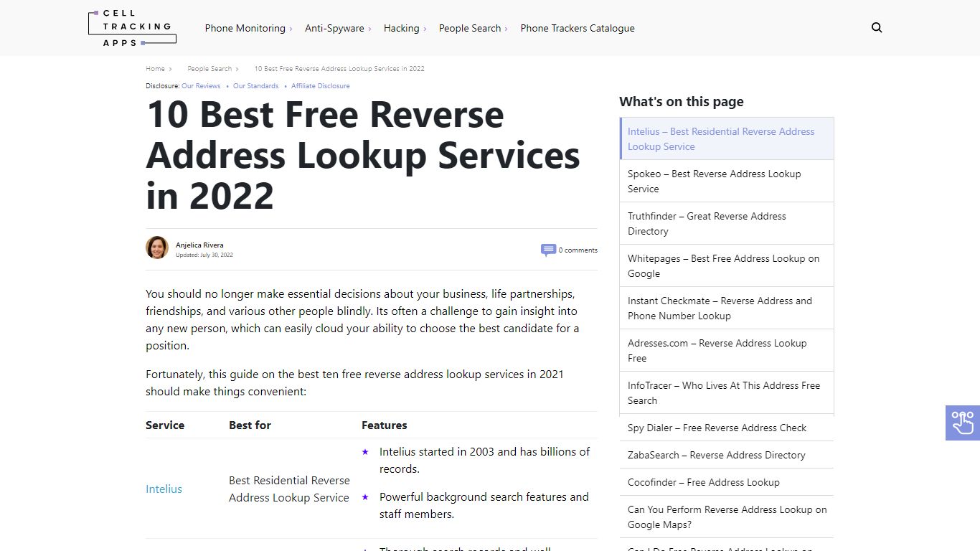Viewport: 980px width, 551px height.
Task: Jump to Instant Checkmate section
Action: pyautogui.click(x=727, y=308)
